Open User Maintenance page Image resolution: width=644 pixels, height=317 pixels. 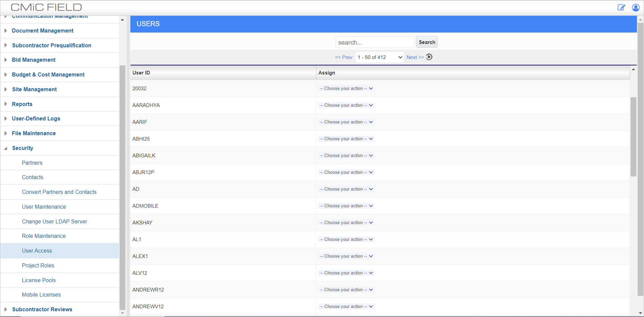click(44, 207)
